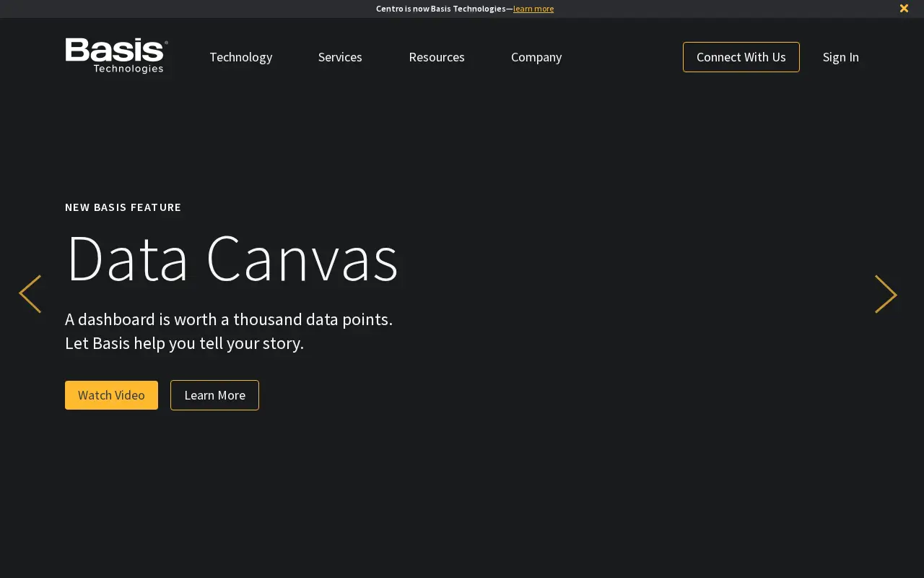Go to the previous slide with the left arrow
This screenshot has width=924, height=578.
point(30,294)
